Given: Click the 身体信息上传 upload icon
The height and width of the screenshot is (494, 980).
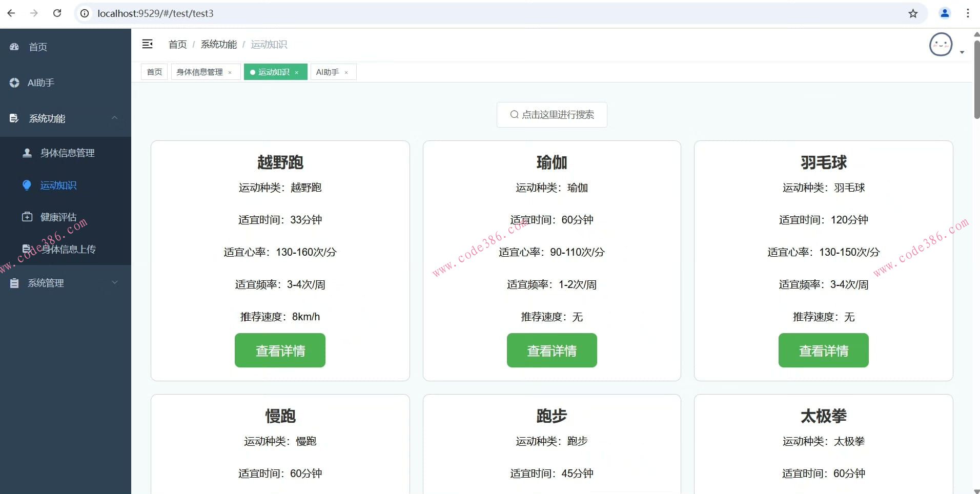Looking at the screenshot, I should 27,249.
